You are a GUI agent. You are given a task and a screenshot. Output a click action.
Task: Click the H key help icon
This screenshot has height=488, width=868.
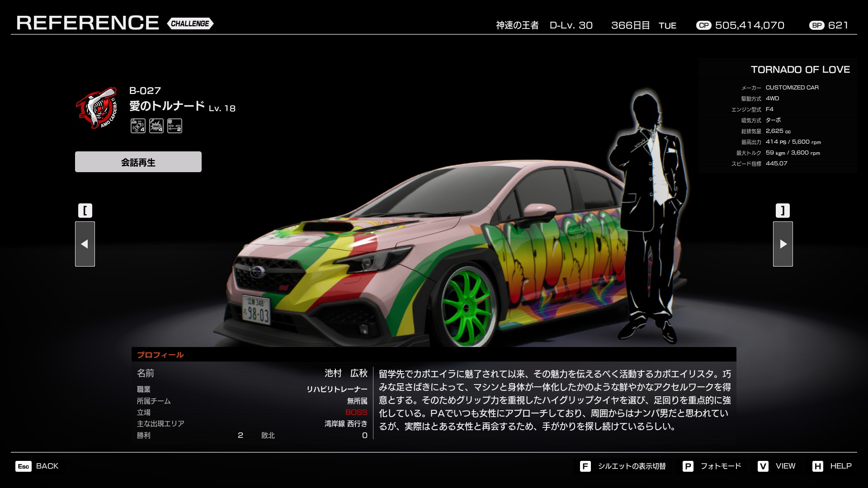pos(817,466)
